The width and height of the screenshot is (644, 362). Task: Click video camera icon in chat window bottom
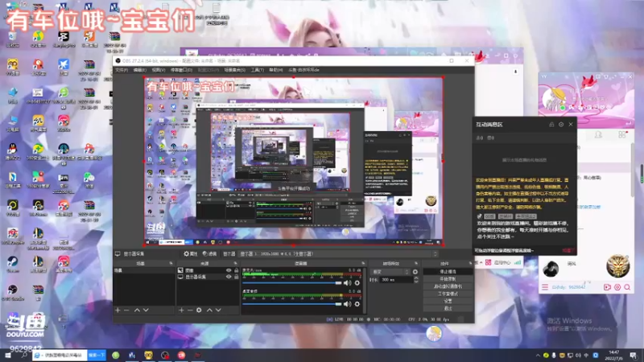tap(608, 287)
